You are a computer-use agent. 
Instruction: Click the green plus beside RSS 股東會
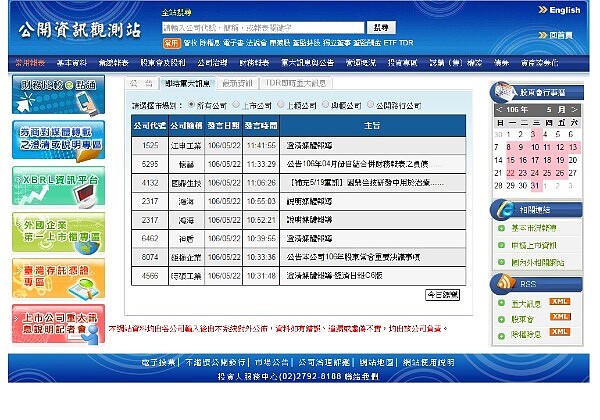coord(501,319)
